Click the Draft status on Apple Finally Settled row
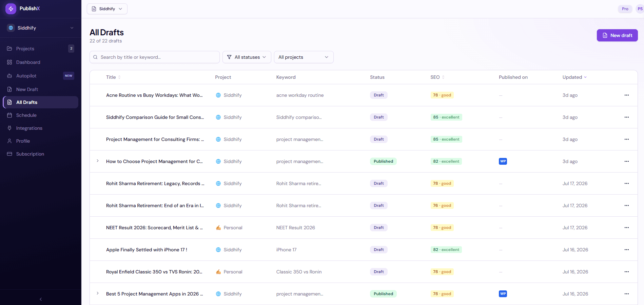644x305 pixels. tap(378, 250)
